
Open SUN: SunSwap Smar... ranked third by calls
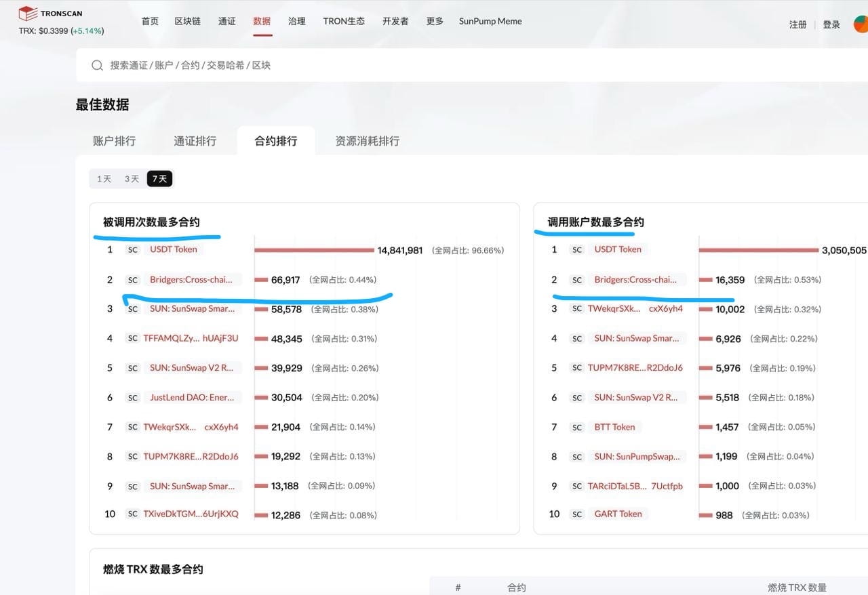pyautogui.click(x=193, y=309)
